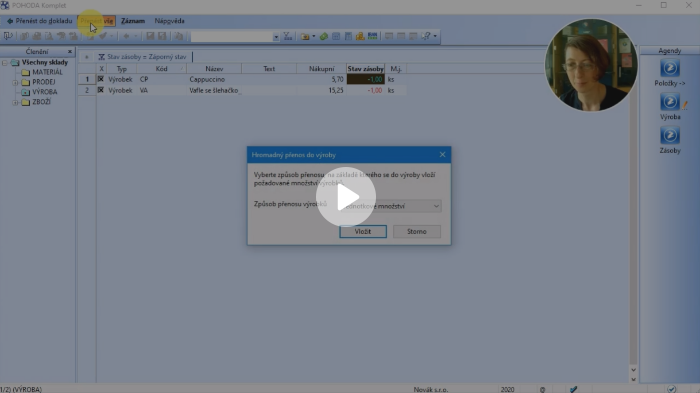This screenshot has width=700, height=393.
Task: Expand the ZBOŽÍ folder in tree
Action: [x=15, y=103]
